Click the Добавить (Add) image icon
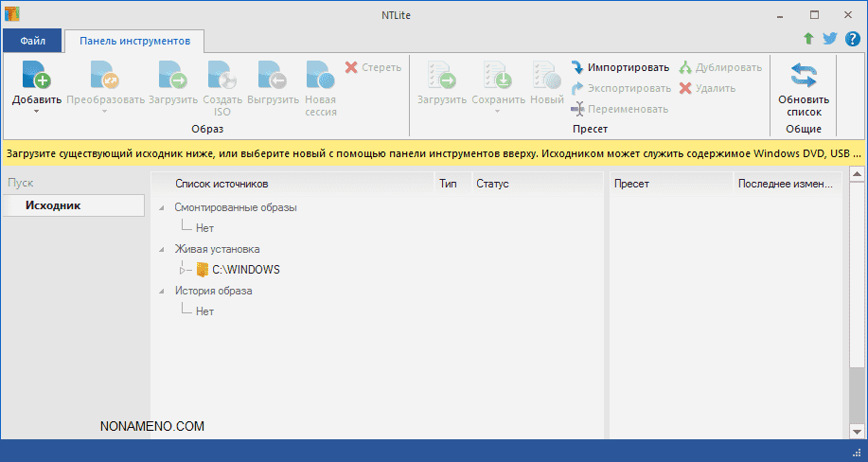868x462 pixels. click(36, 76)
